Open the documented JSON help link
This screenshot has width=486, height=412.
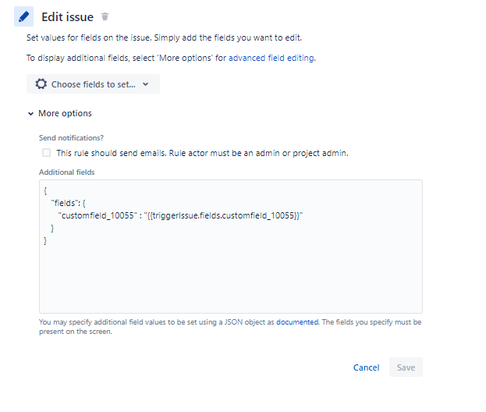click(x=297, y=322)
